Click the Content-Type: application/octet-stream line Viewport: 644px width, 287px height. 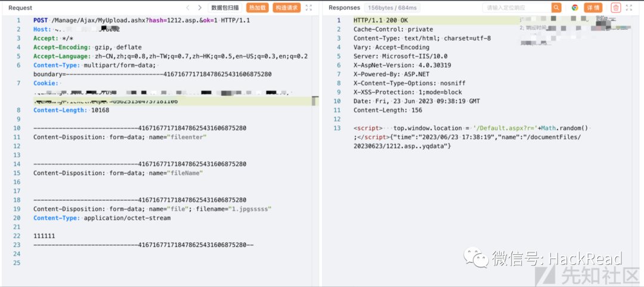click(101, 218)
